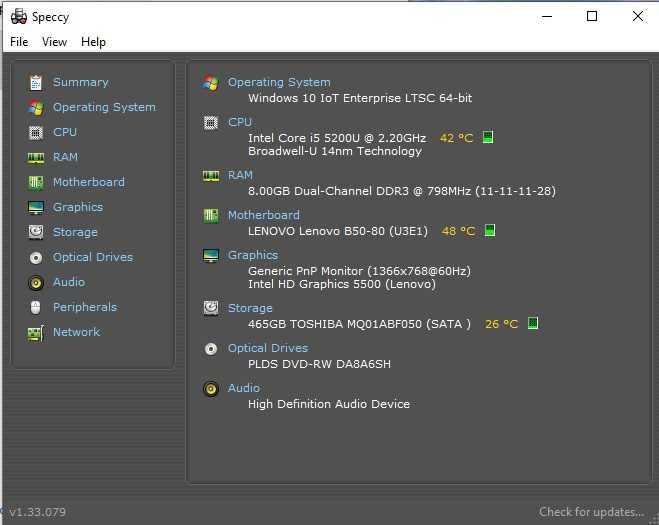The height and width of the screenshot is (525, 659).
Task: Click the v1.33.079 version label
Action: coord(38,512)
